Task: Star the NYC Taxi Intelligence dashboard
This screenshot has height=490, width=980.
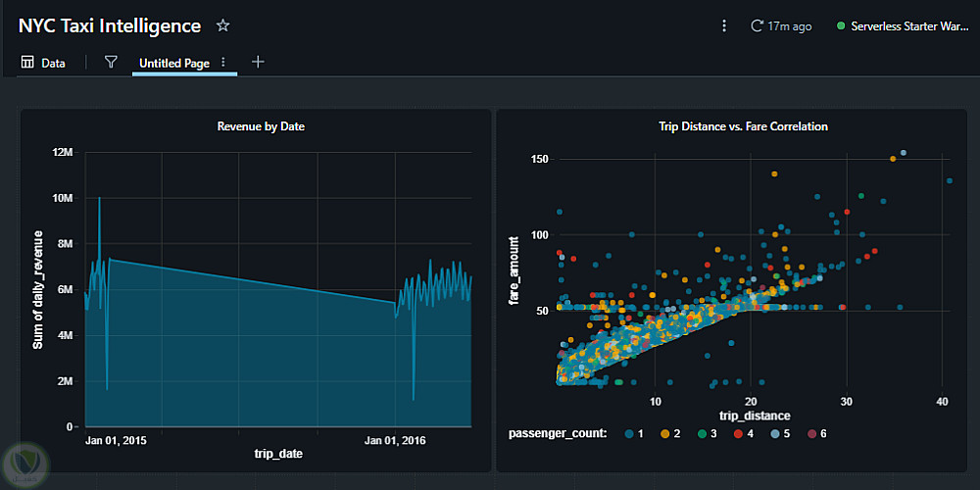Action: 223,26
